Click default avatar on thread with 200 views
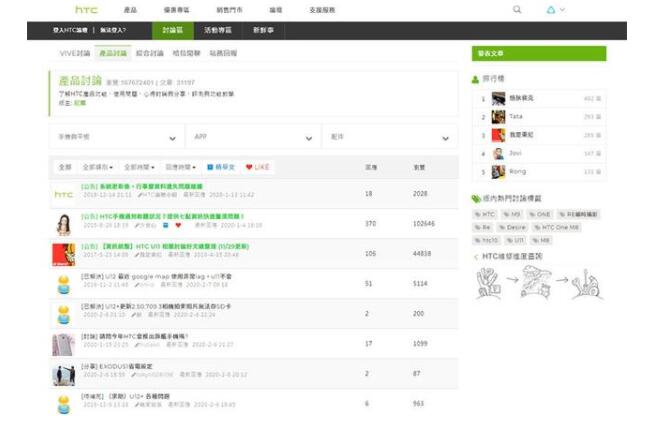Image resolution: width=647 pixels, height=422 pixels. tap(64, 315)
